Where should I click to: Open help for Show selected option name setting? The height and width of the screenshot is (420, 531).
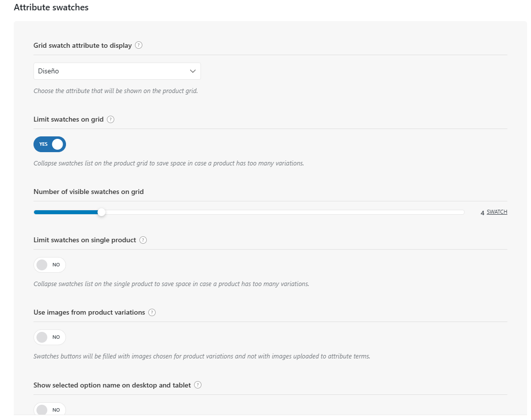pyautogui.click(x=198, y=385)
